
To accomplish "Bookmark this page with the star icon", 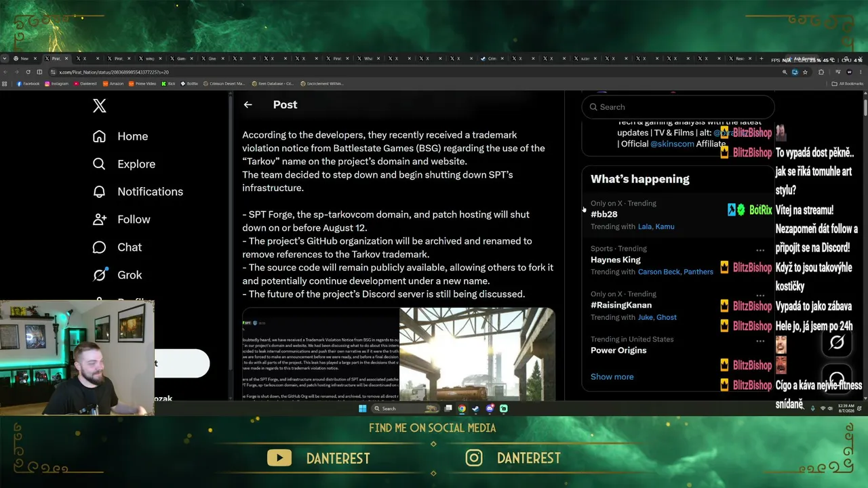I will pyautogui.click(x=805, y=72).
